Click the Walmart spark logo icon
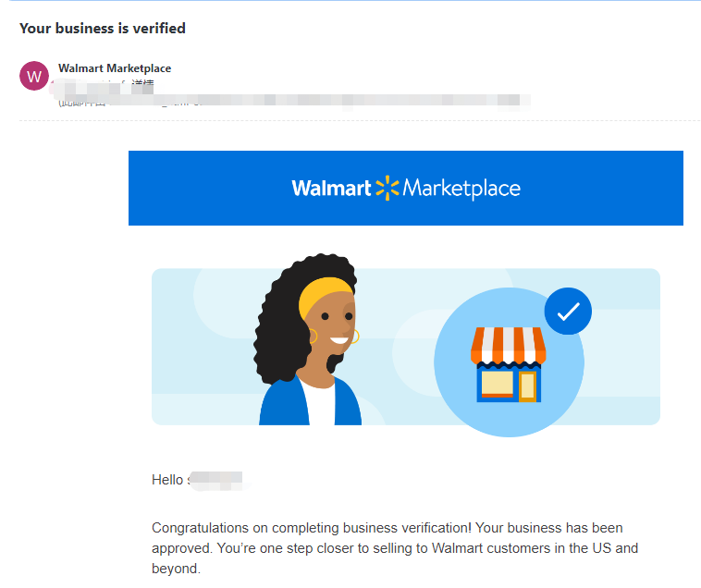This screenshot has height=588, width=701. click(x=387, y=189)
